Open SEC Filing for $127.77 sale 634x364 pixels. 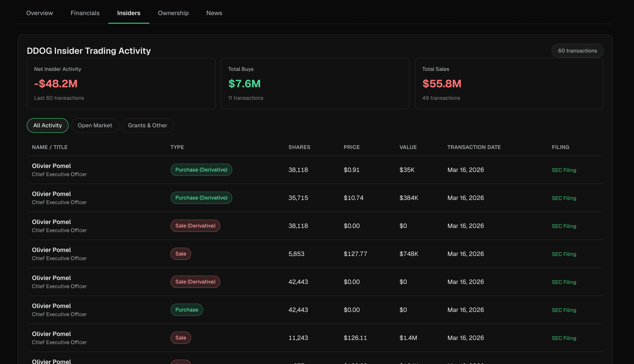[x=564, y=254]
